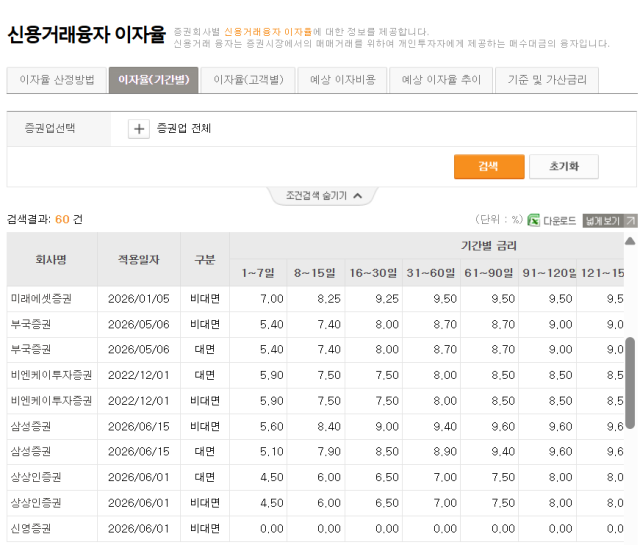Click company name 미래에셋증권
640x545 pixels.
point(41,299)
